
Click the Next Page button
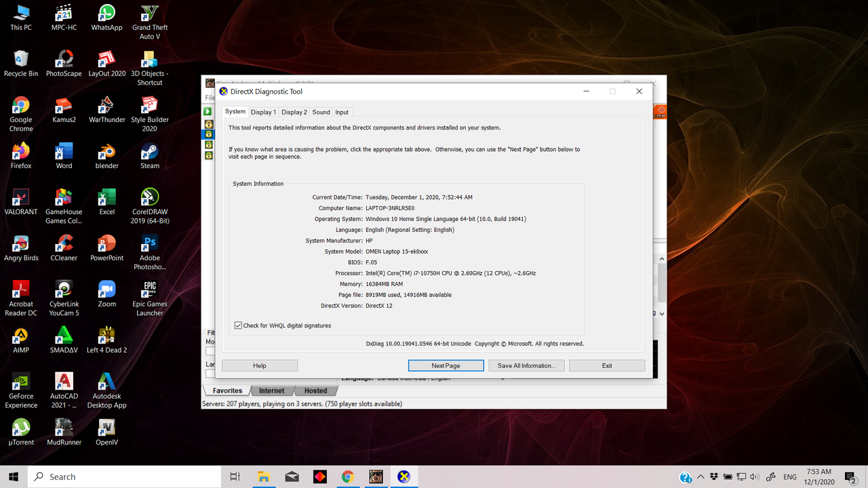pyautogui.click(x=446, y=365)
